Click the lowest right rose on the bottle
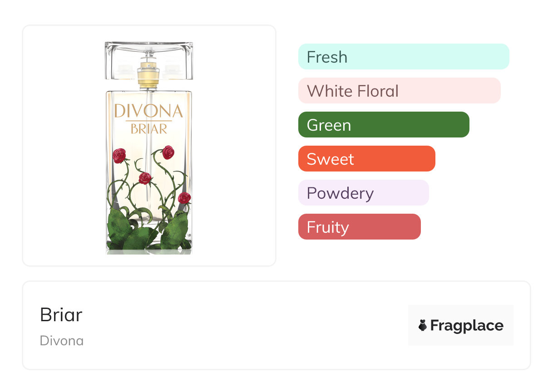Image resolution: width=553 pixels, height=392 pixels. (184, 198)
